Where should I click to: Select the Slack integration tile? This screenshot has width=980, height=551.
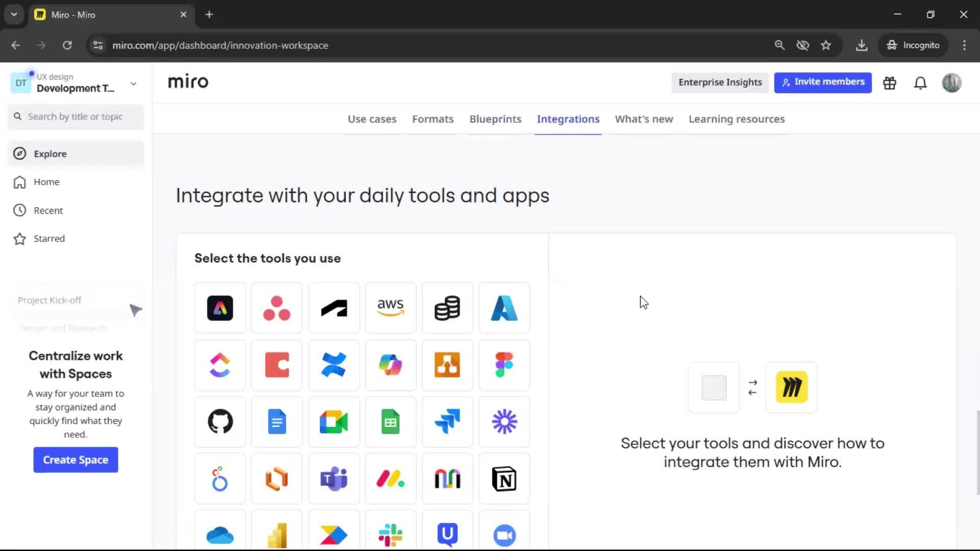(390, 531)
